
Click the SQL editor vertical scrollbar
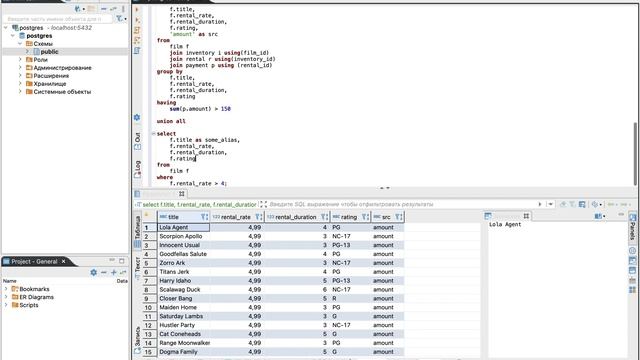pyautogui.click(x=635, y=153)
